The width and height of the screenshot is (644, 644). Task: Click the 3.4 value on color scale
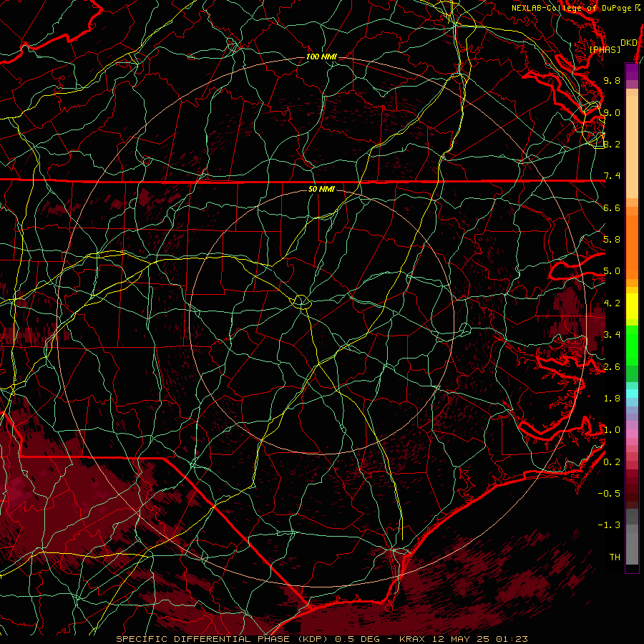point(612,335)
